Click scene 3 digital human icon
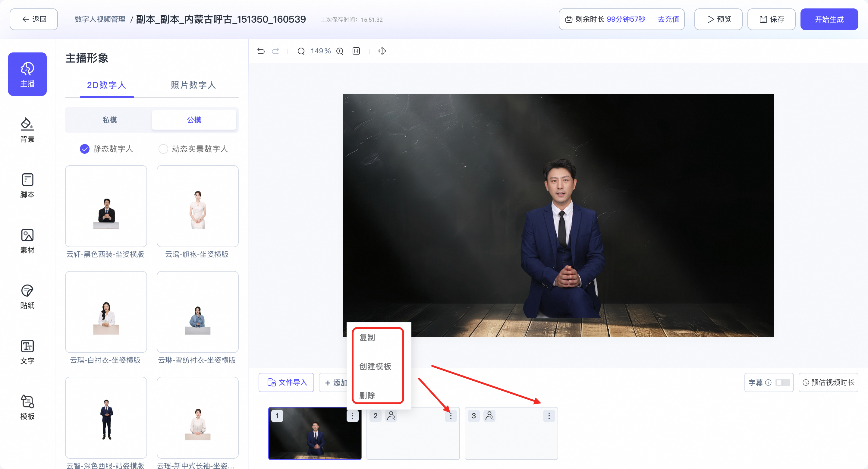This screenshot has width=868, height=469. [489, 416]
